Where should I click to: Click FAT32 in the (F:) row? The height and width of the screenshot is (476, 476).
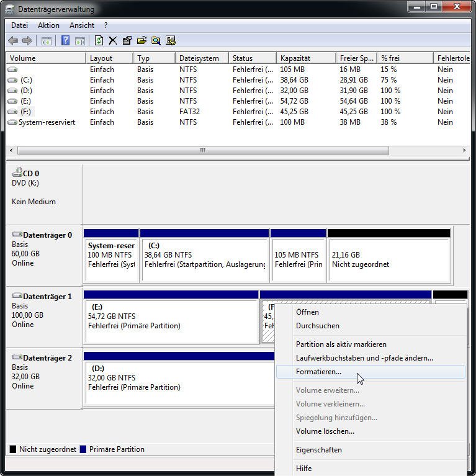(189, 112)
